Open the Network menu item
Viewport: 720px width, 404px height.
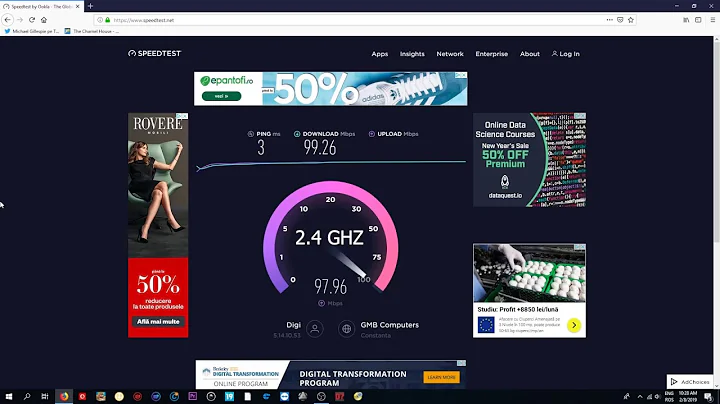(450, 54)
